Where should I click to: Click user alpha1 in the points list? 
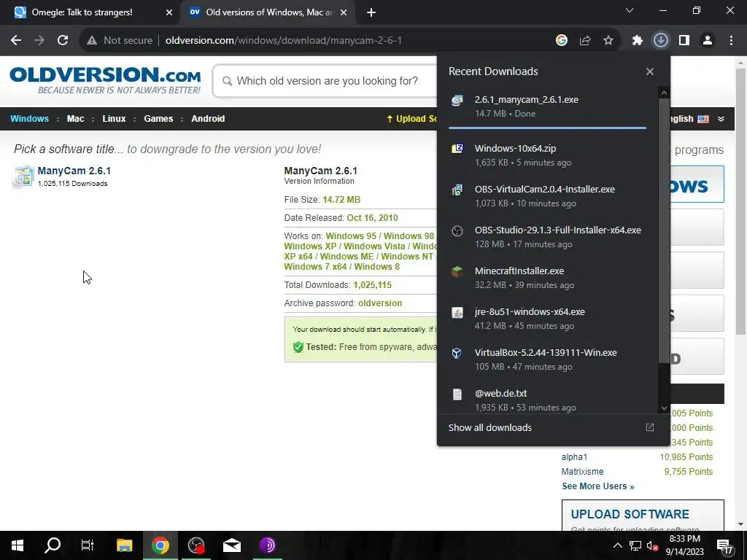(574, 457)
